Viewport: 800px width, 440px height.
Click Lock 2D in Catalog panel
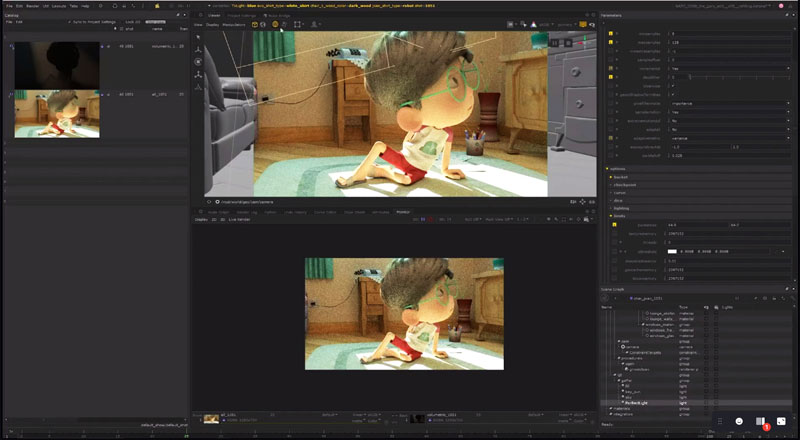point(133,22)
